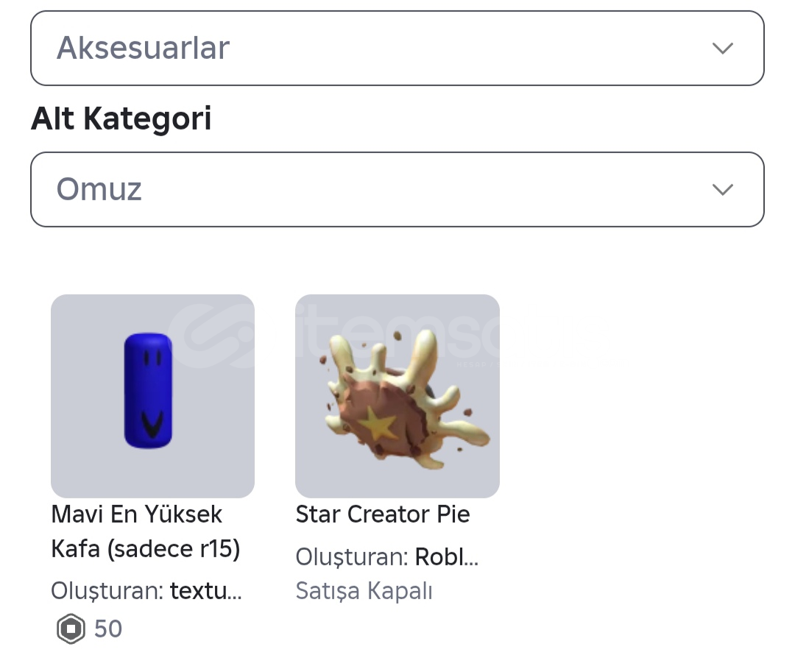Open the Mavi En Yüksek Kafa thumbnail

pyautogui.click(x=152, y=396)
